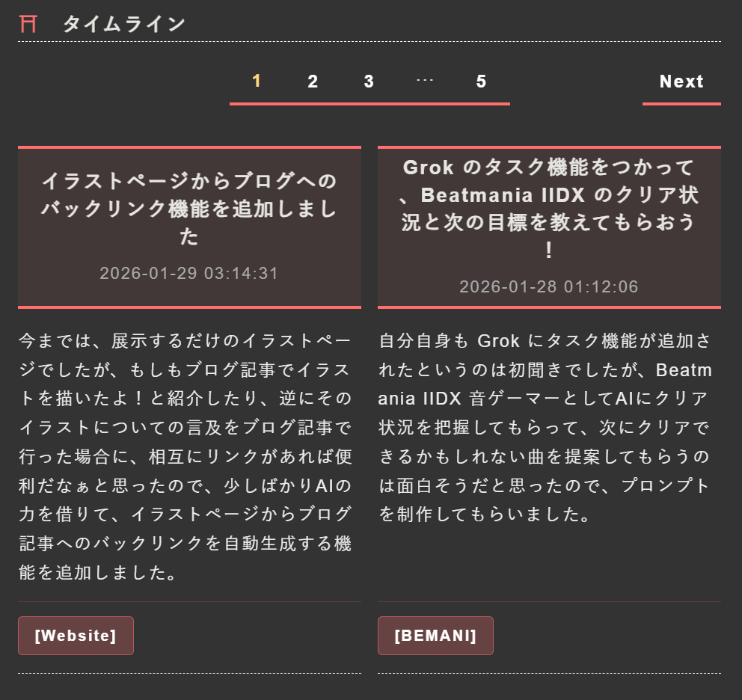Select the タイムライン heading icon area
The image size is (742, 700).
[27, 23]
